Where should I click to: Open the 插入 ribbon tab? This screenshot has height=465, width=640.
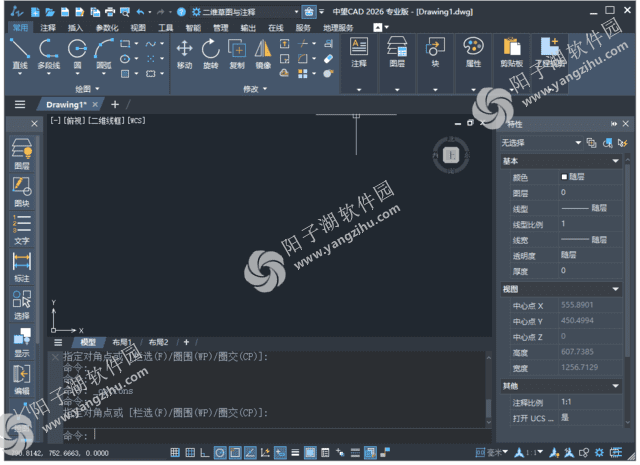[x=76, y=28]
